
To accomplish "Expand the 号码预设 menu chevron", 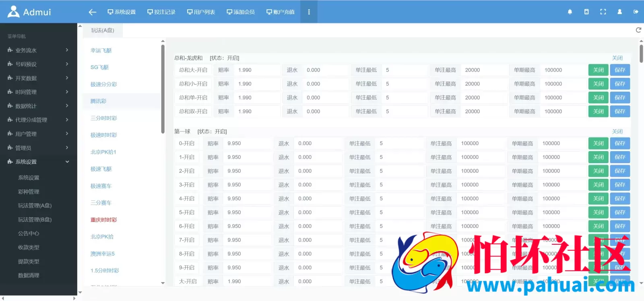I will [67, 64].
